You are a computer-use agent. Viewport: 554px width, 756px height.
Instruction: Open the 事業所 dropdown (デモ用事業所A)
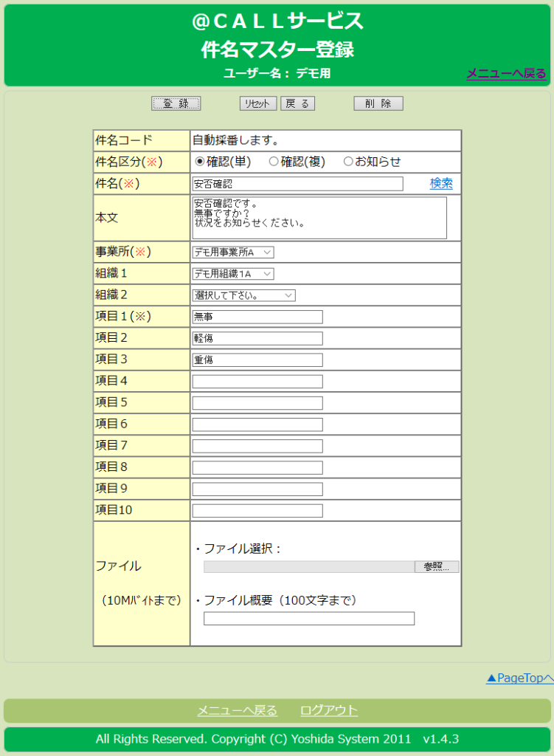[x=232, y=252]
